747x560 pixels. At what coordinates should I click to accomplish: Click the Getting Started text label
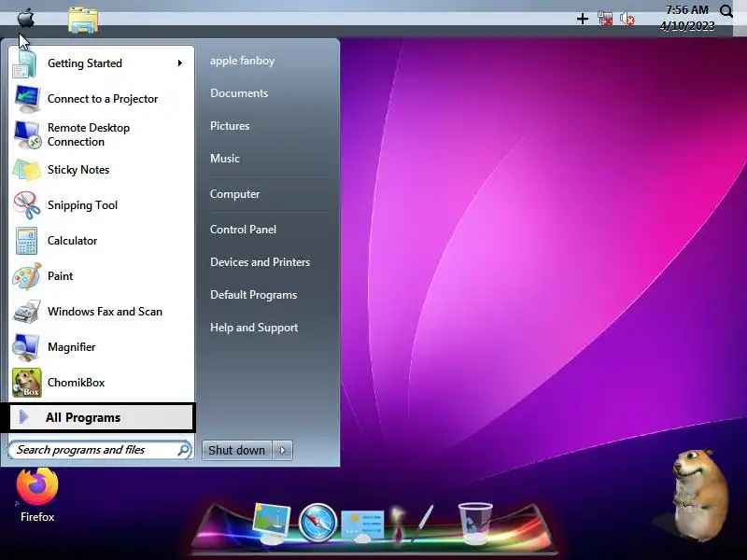point(85,63)
